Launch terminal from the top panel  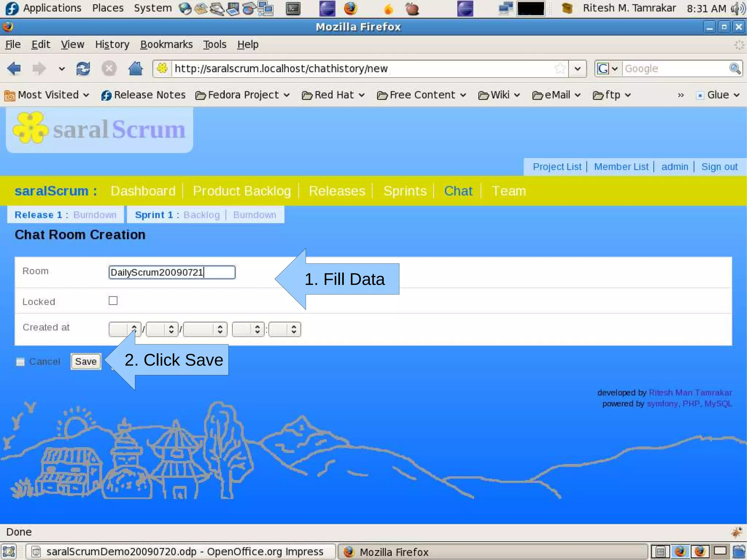click(293, 8)
